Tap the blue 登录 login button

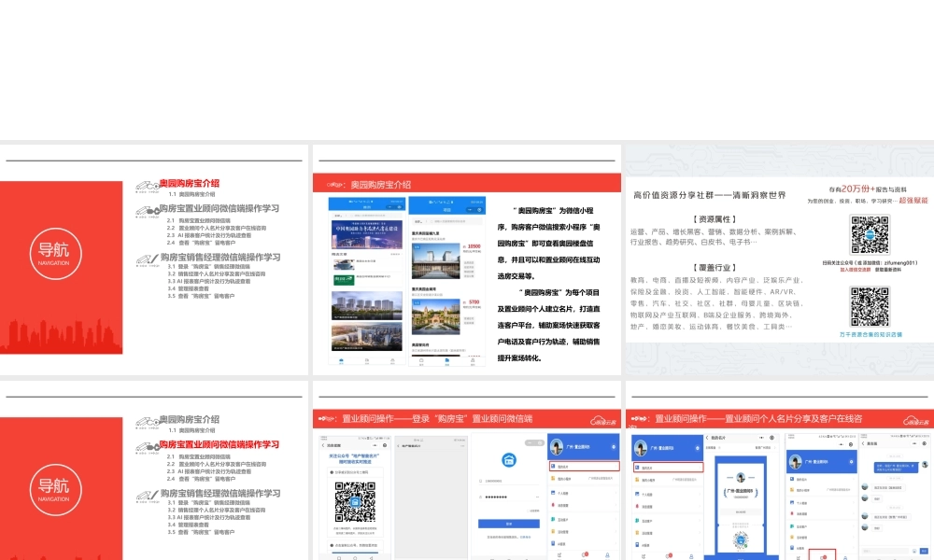[508, 524]
